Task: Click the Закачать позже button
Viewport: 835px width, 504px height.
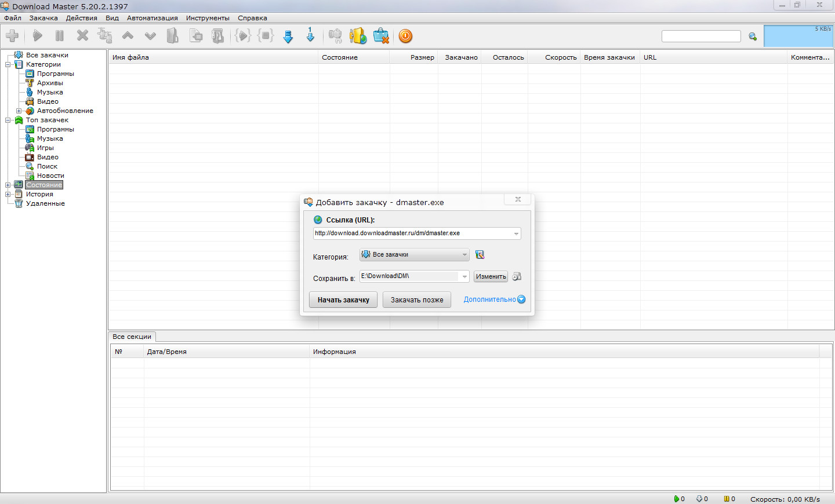Action: click(x=417, y=300)
